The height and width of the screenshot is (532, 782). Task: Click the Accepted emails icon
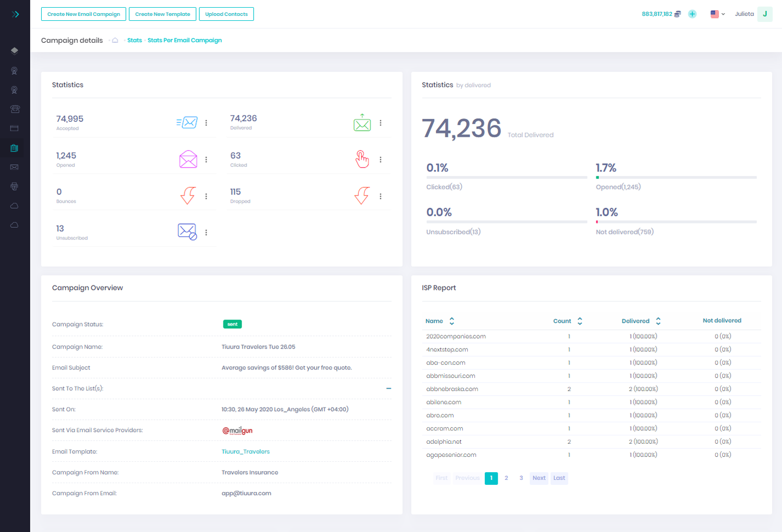point(187,122)
